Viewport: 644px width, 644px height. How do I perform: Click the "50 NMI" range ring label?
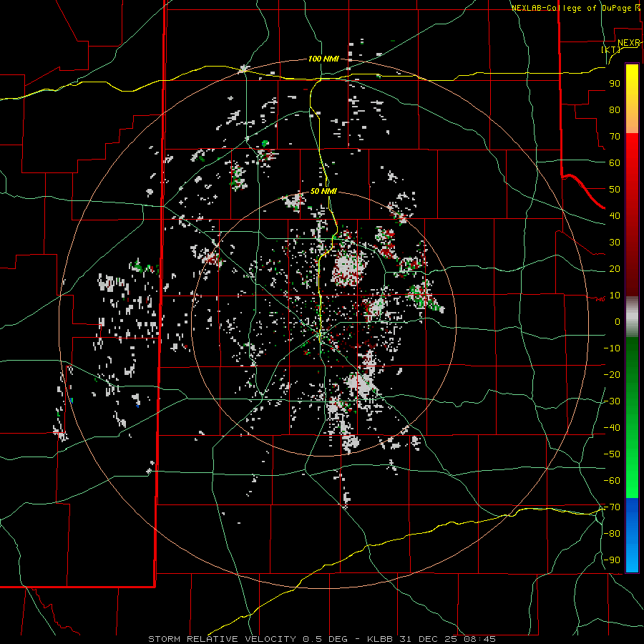click(323, 191)
